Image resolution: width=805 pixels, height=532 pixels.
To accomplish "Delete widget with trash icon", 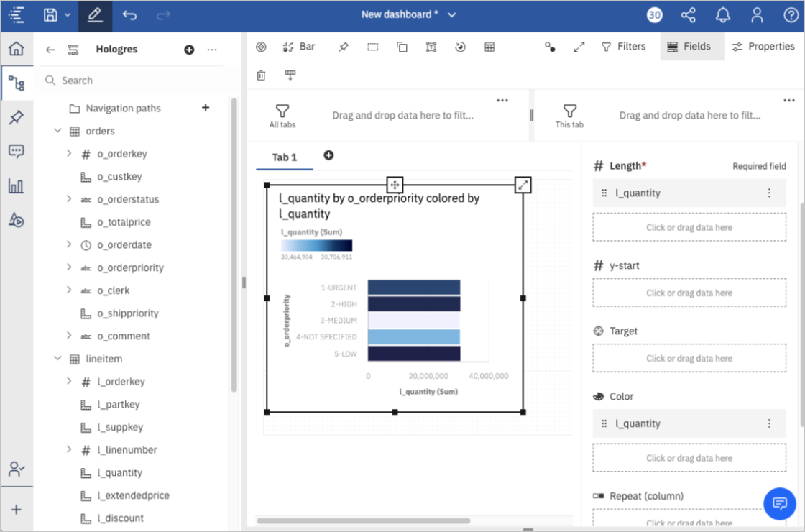I will 262,75.
